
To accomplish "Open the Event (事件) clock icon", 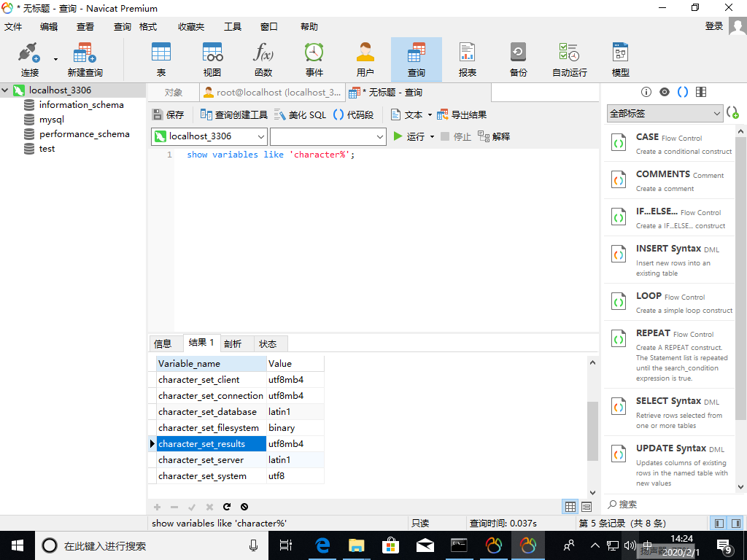I will tap(314, 52).
